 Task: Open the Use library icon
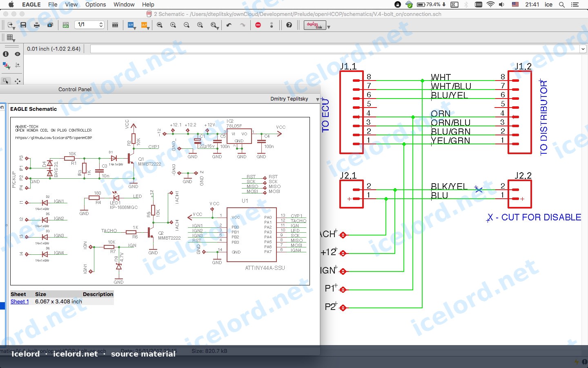click(115, 25)
